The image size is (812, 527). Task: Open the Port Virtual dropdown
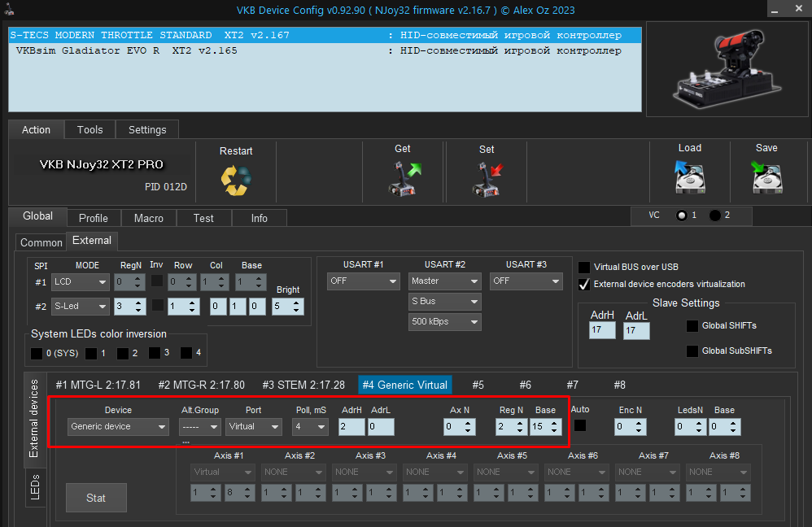[x=254, y=427]
